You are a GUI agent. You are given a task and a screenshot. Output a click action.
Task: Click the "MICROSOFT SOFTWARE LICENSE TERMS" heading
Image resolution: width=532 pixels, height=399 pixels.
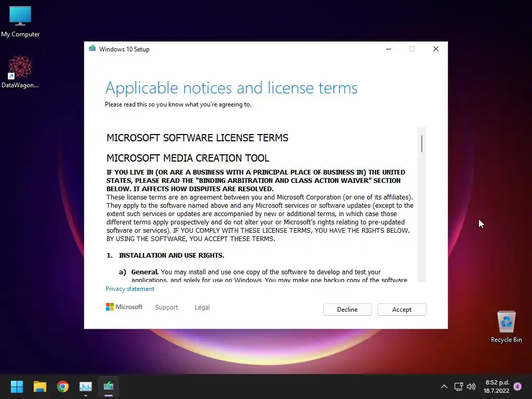tap(197, 138)
